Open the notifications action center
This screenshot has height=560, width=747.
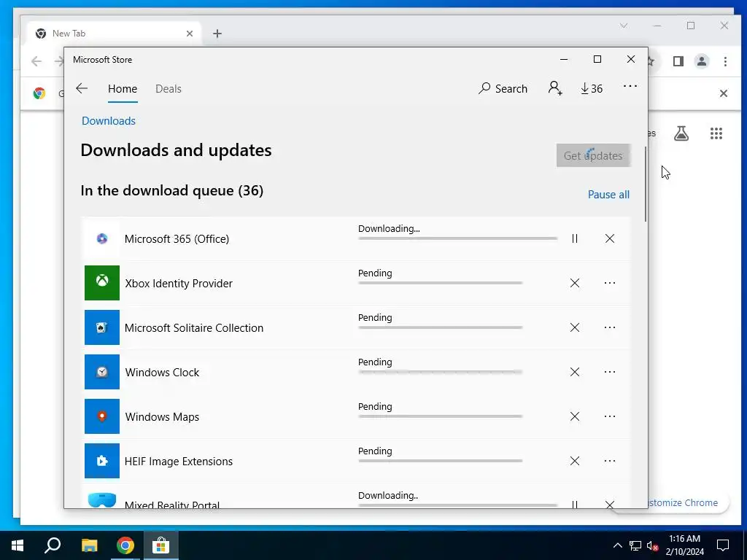pyautogui.click(x=723, y=545)
